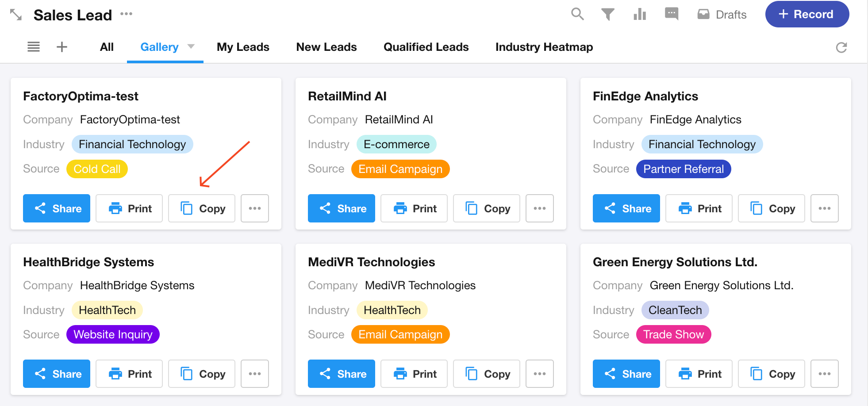Open the HealthBridge Systems card title
Screen dimensions: 868x406
coord(88,262)
